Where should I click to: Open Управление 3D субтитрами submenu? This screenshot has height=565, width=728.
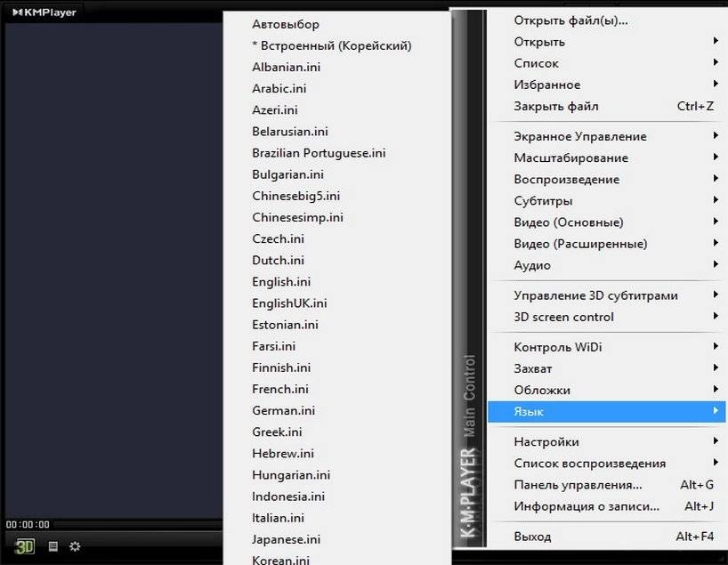tap(606, 295)
